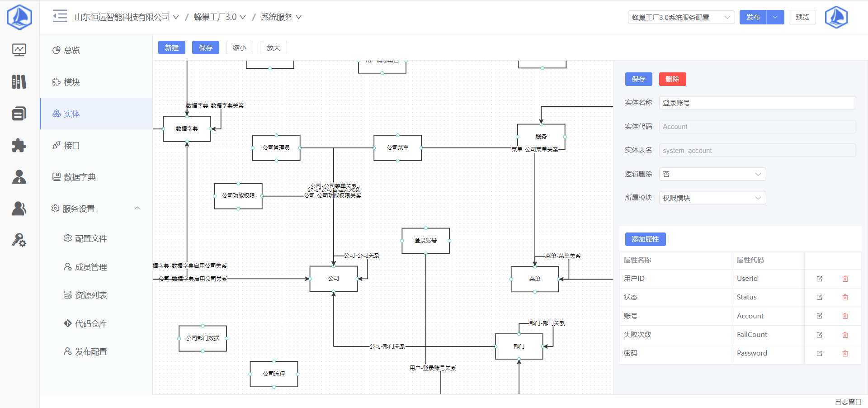868x408 pixels.
Task: Delete the 失败次数 attribute row
Action: [845, 335]
